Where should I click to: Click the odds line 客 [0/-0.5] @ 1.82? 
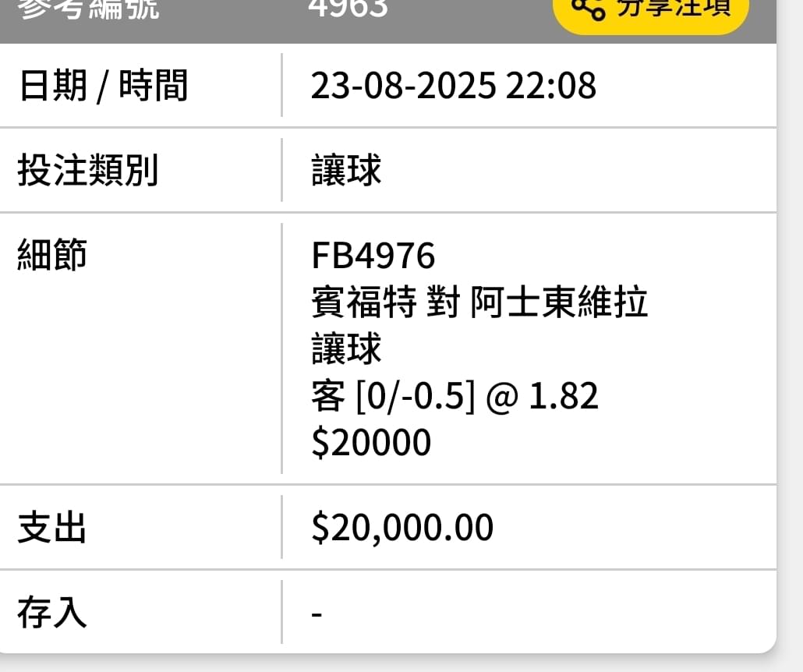point(455,396)
